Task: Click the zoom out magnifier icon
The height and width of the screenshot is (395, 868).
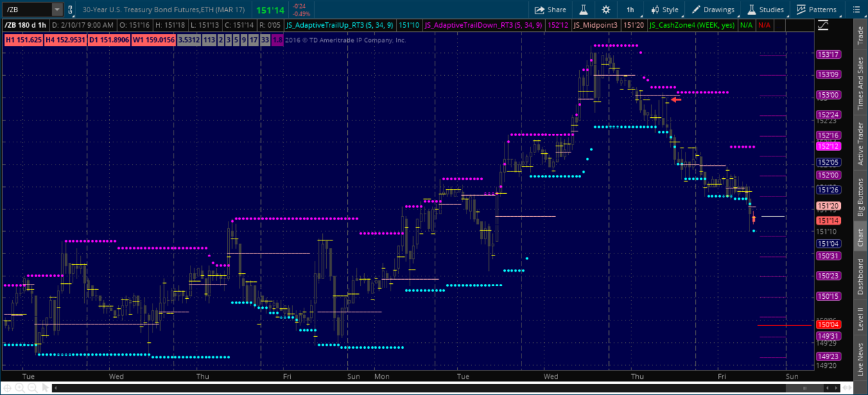Action: (32, 388)
